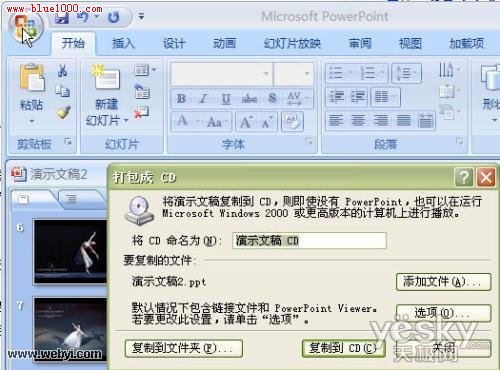500x370 pixels.
Task: Delete the slide with the red X icon
Action: coord(141,113)
